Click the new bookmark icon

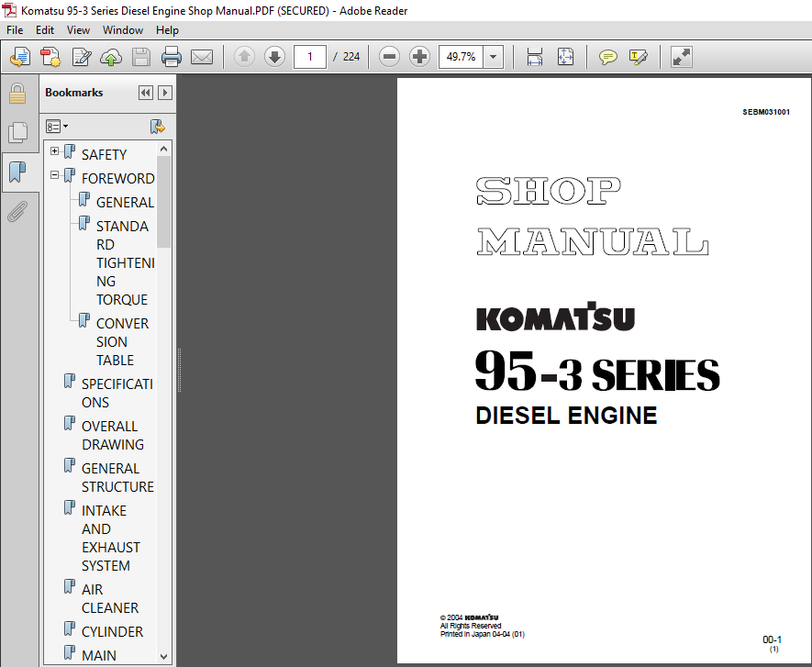[x=158, y=127]
